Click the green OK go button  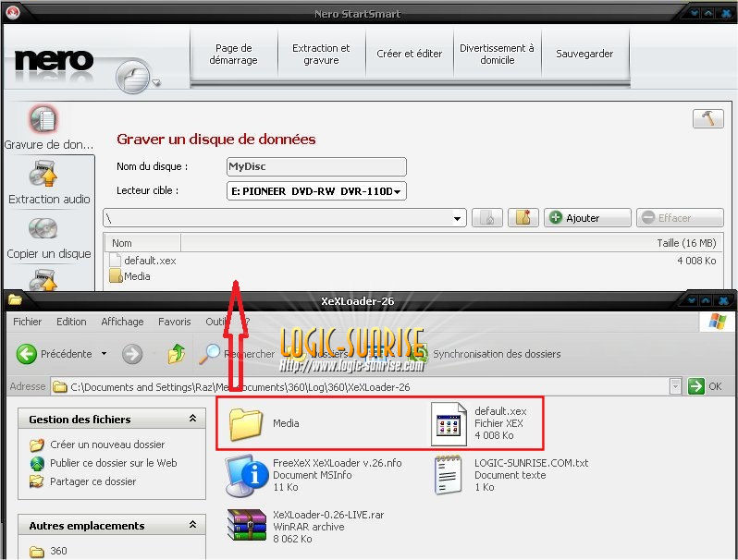click(x=695, y=386)
